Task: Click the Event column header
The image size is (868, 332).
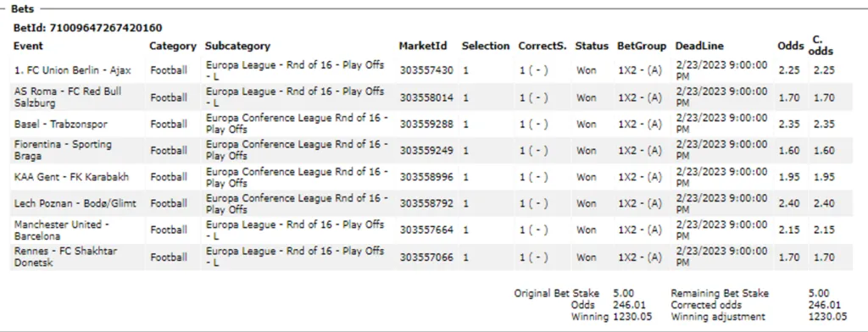Action: coord(28,47)
